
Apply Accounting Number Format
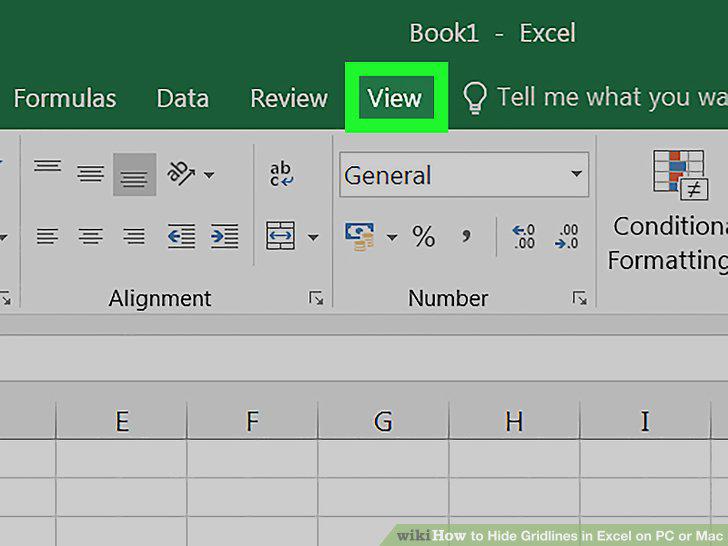click(x=360, y=237)
